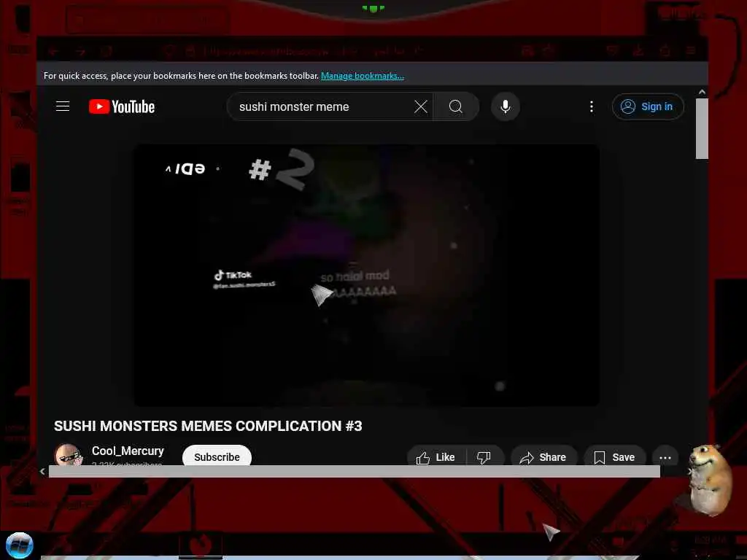This screenshot has height=560, width=747.
Task: Open more actions ellipsis beside Save
Action: 665,457
